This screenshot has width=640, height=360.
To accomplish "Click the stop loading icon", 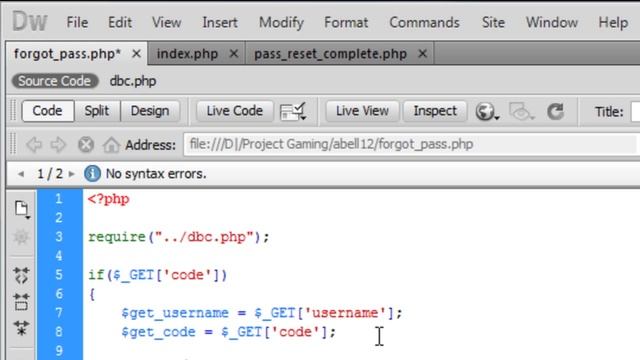I will pyautogui.click(x=86, y=144).
